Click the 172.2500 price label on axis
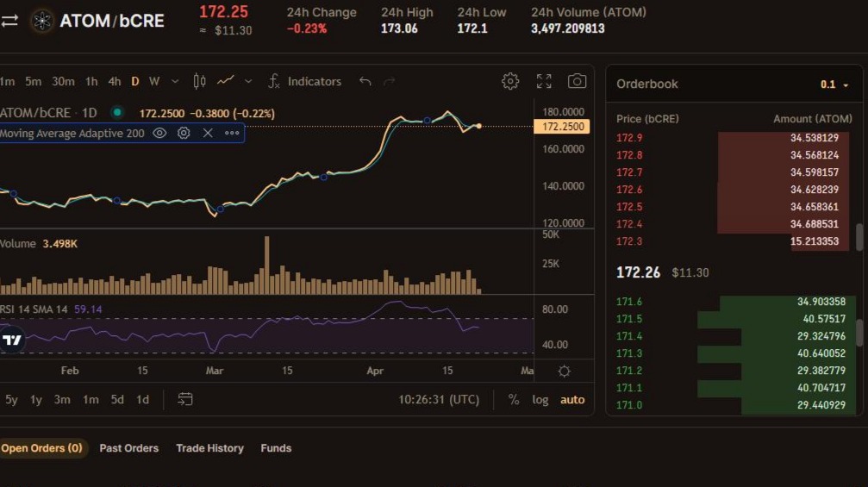Image resolution: width=868 pixels, height=487 pixels. [x=562, y=127]
